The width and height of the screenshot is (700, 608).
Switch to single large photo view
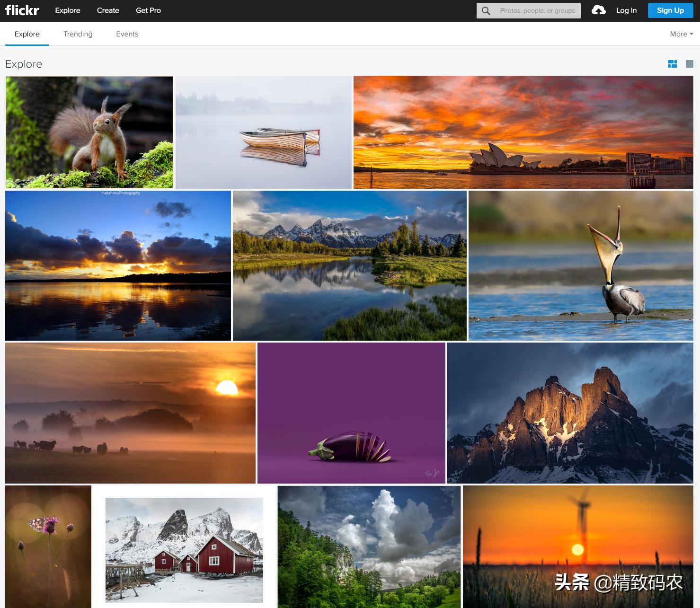point(689,64)
